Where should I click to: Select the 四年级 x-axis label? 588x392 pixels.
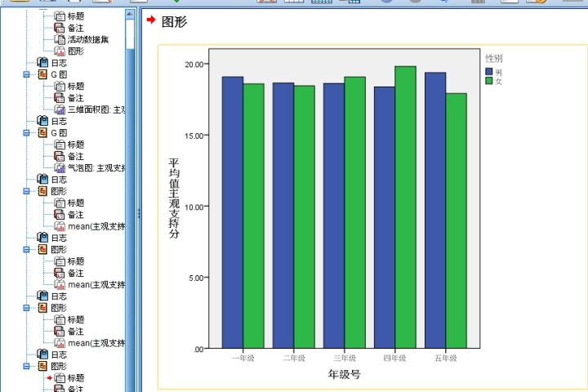[395, 358]
